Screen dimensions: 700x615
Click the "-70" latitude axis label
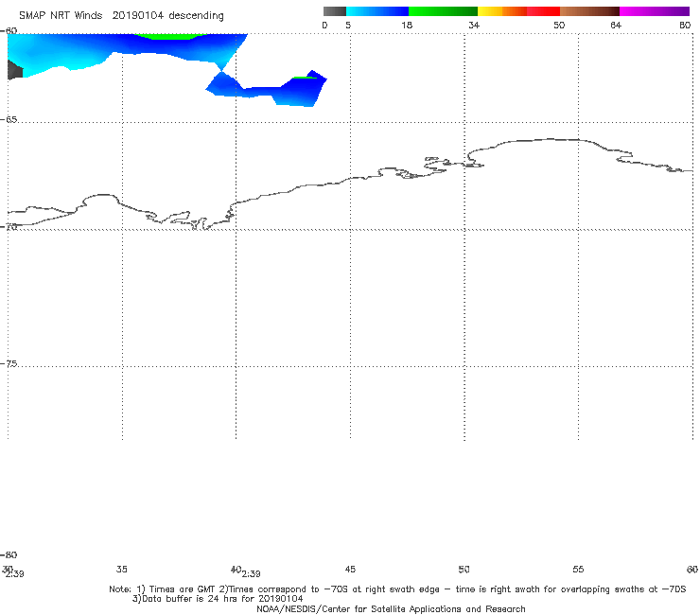coord(9,226)
